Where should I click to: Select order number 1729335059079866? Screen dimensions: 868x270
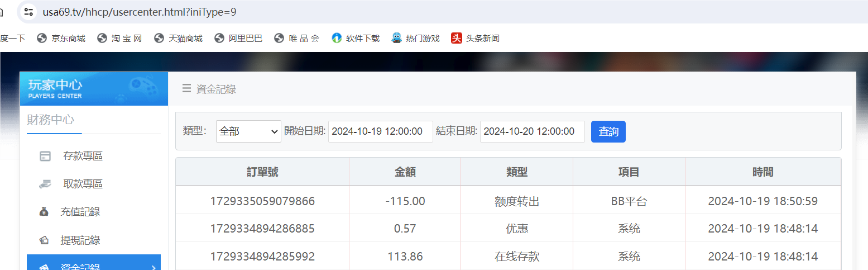pos(262,201)
